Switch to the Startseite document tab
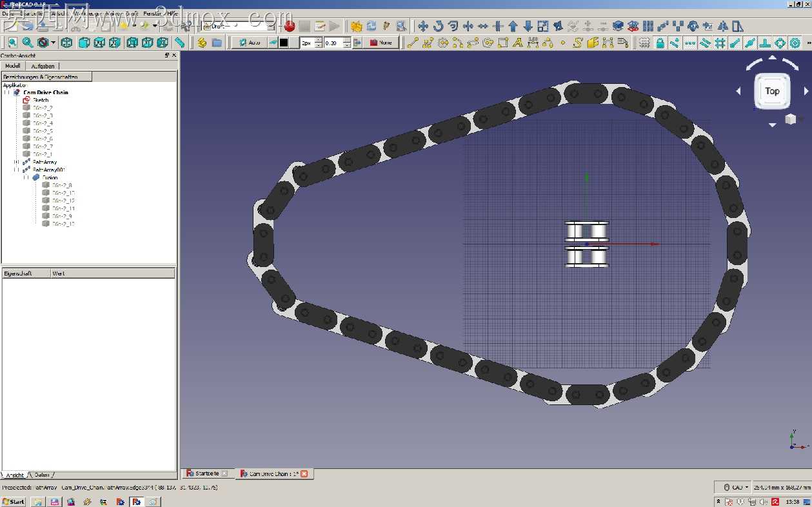The image size is (812, 507). click(x=206, y=473)
